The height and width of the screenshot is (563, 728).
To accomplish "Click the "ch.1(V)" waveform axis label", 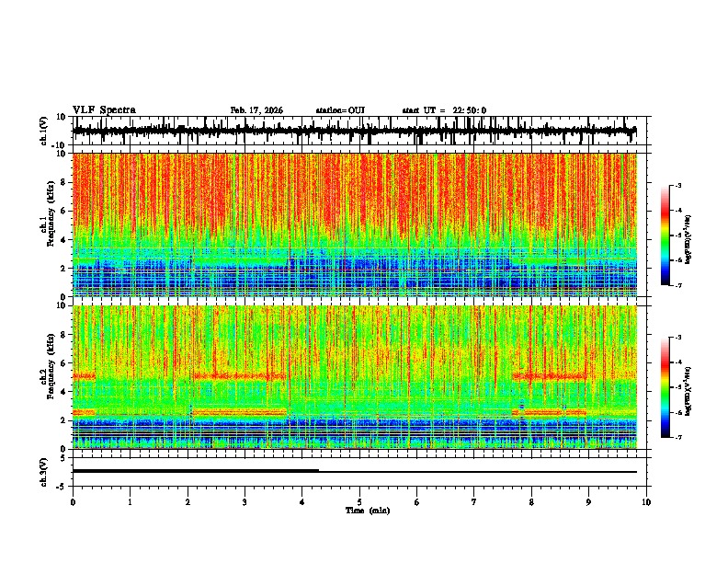I will point(43,131).
